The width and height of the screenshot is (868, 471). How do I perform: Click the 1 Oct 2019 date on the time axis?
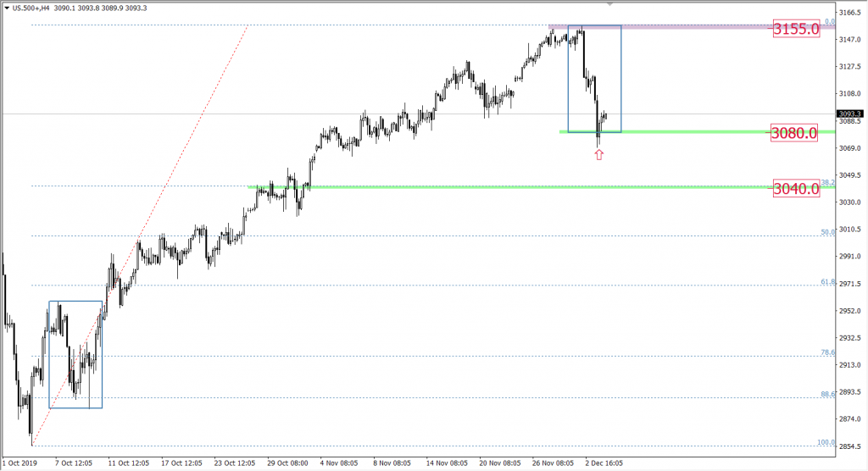click(x=20, y=463)
